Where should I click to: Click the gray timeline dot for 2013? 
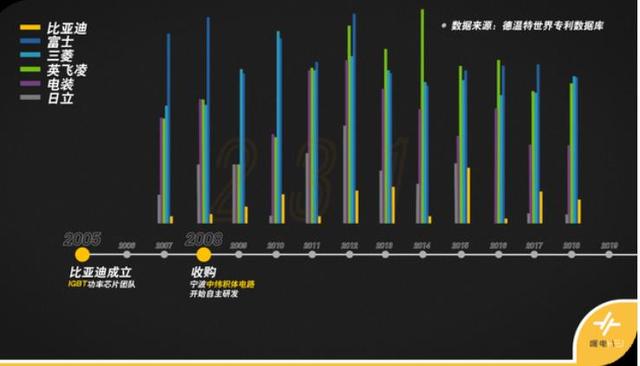385,255
